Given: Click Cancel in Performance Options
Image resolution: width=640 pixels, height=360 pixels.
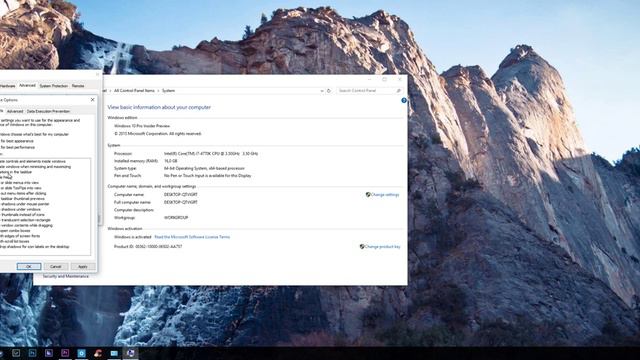Looking at the screenshot, I should [x=56, y=267].
